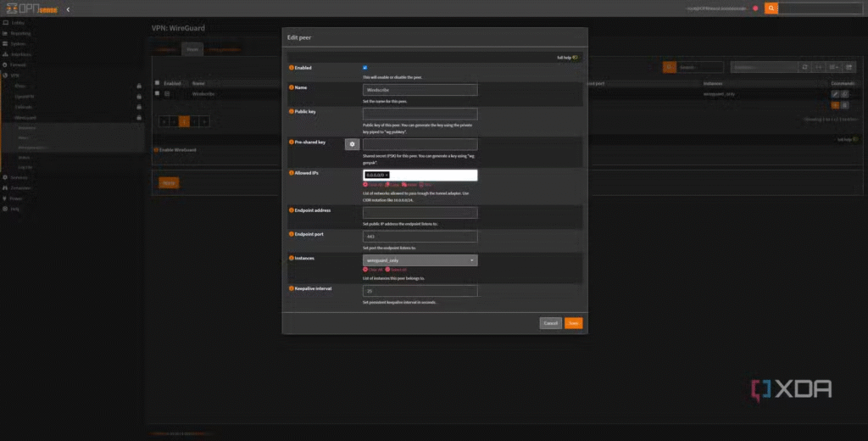Click the help icon next to Keepalive interval
Viewport: 868px width, 441px height.
point(292,288)
